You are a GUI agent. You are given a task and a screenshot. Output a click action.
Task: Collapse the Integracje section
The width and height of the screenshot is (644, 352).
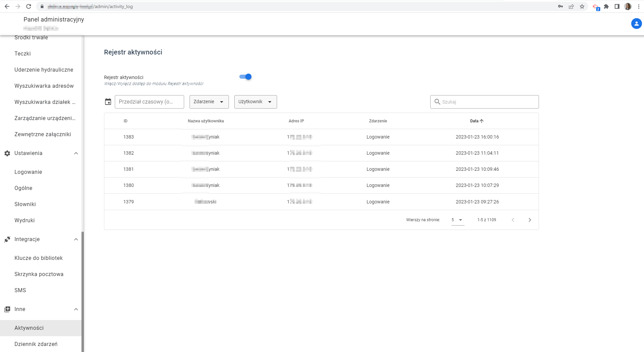pyautogui.click(x=76, y=239)
